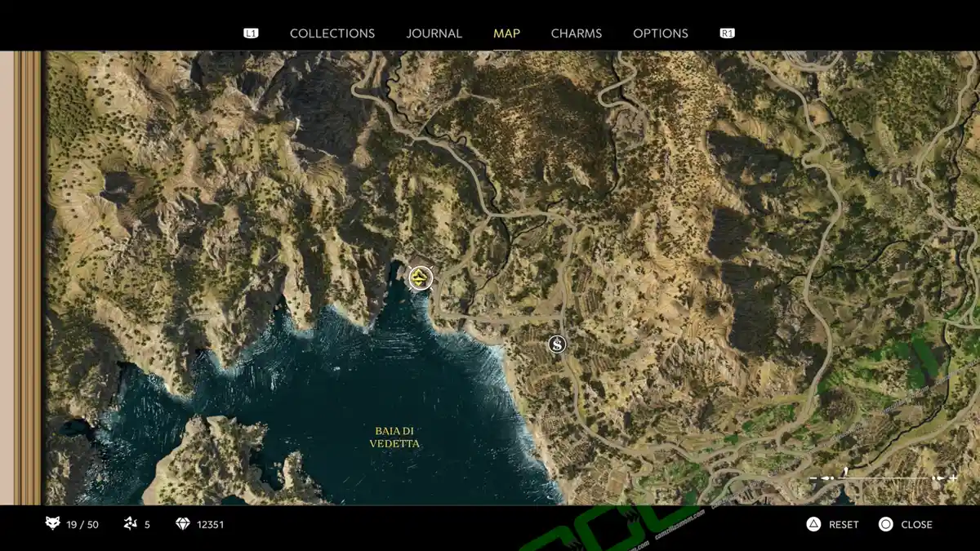Click the L1 previous-tab icon
980x551 pixels.
[x=252, y=33]
